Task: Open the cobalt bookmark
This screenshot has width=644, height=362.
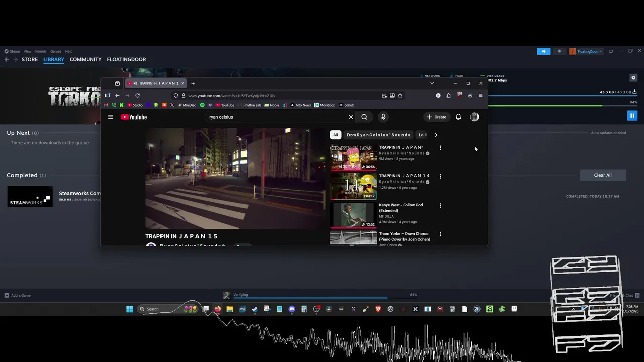Action: tap(346, 105)
